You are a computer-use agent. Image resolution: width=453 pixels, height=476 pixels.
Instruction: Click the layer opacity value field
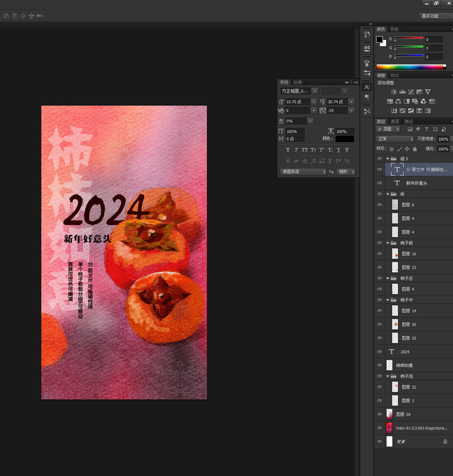[x=443, y=139]
